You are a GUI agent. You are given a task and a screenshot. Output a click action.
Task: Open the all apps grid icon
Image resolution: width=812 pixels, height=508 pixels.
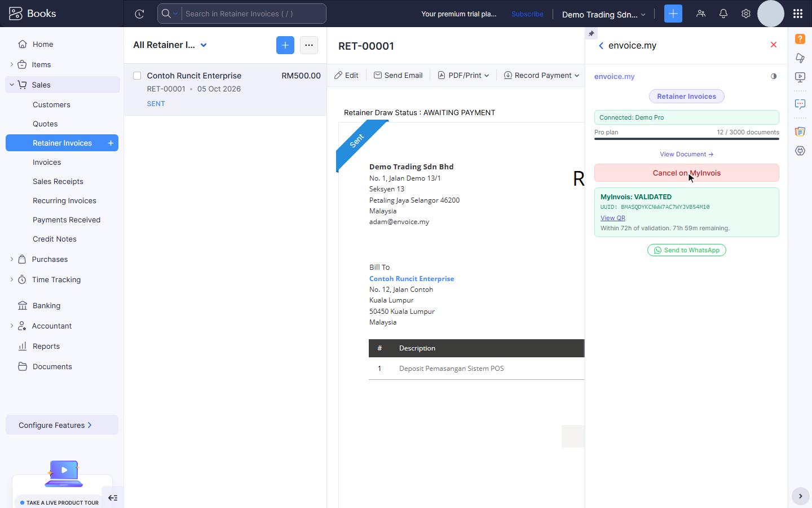(798, 14)
